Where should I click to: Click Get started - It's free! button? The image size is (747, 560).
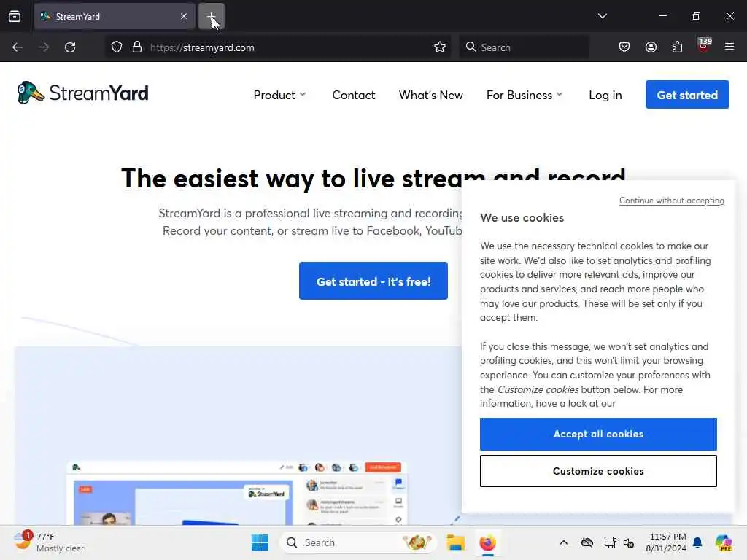coord(373,281)
